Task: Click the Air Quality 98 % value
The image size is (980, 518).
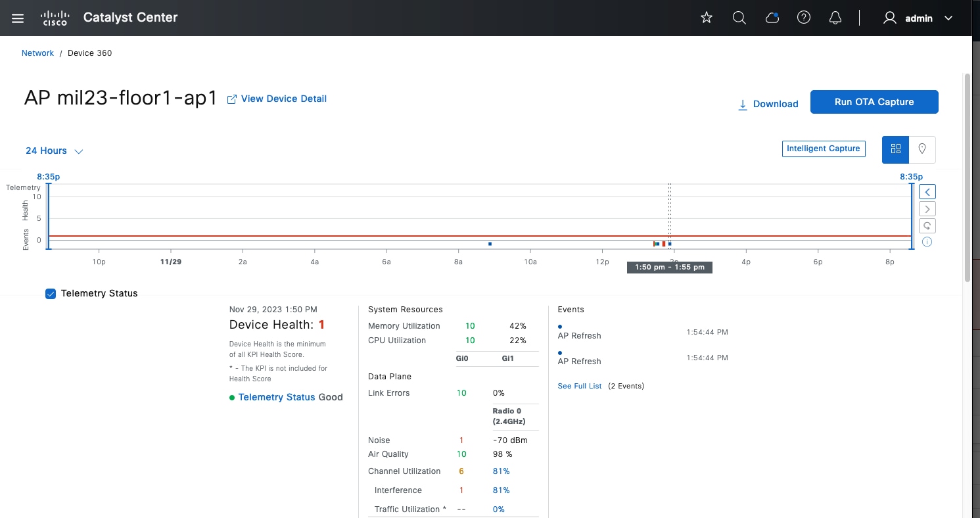Action: click(502, 454)
